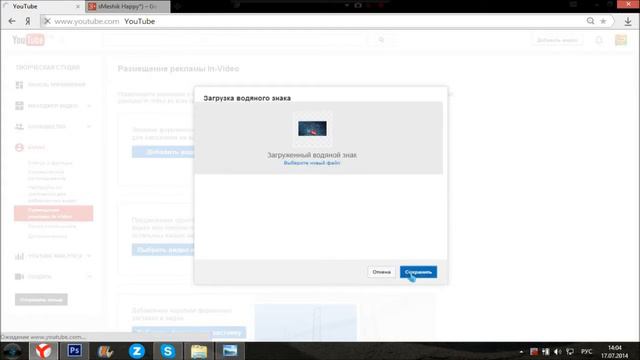This screenshot has width=640, height=360.
Task: Select the highlighted In-Video placement sidebar item
Action: click(53, 213)
